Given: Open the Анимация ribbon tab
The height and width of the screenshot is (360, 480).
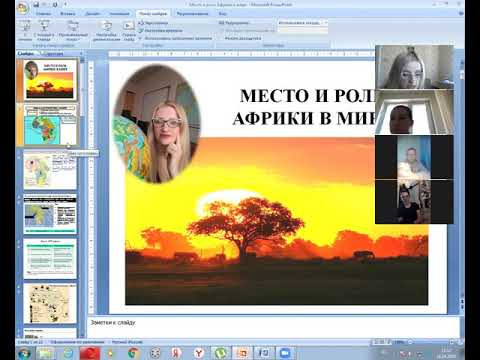Looking at the screenshot, I should click(x=119, y=14).
